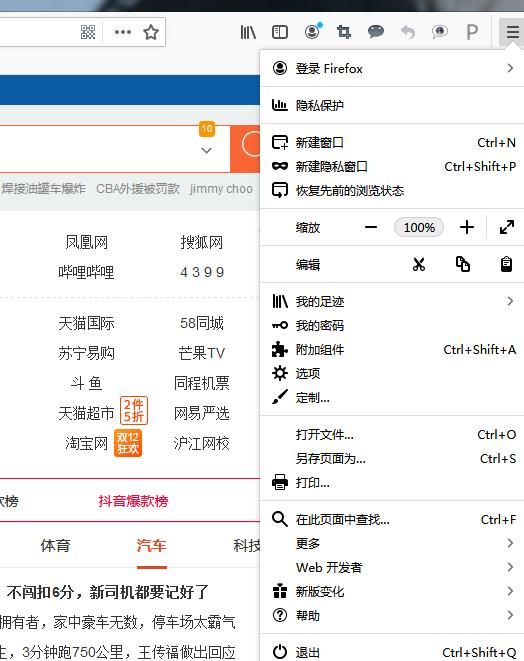Open the 芒果TV site link
The width and height of the screenshot is (524, 661).
tap(202, 353)
